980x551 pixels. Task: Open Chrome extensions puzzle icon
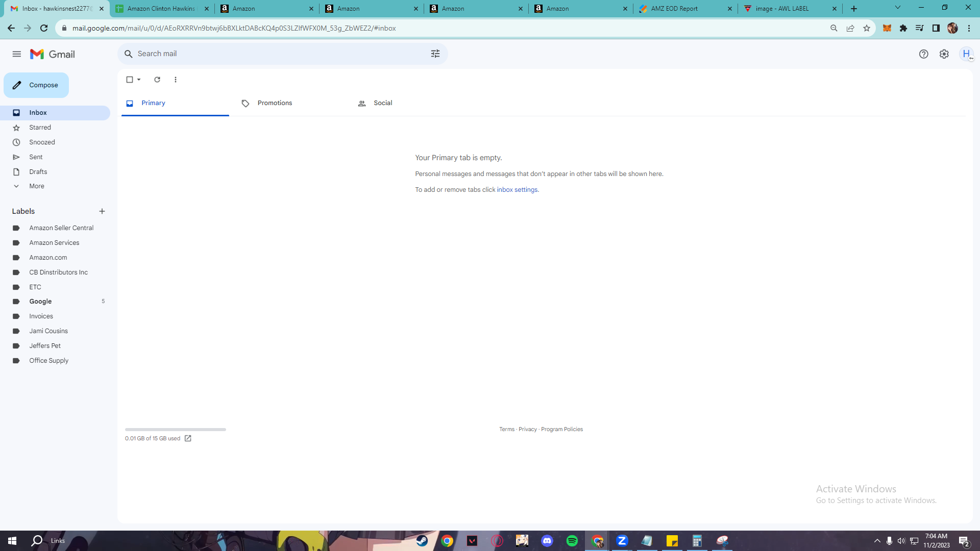point(903,28)
